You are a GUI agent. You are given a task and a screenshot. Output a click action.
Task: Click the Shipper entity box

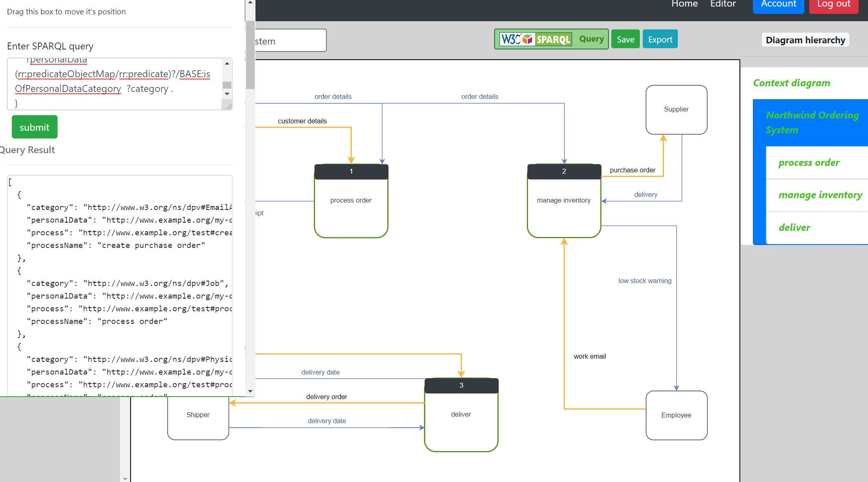tap(198, 415)
